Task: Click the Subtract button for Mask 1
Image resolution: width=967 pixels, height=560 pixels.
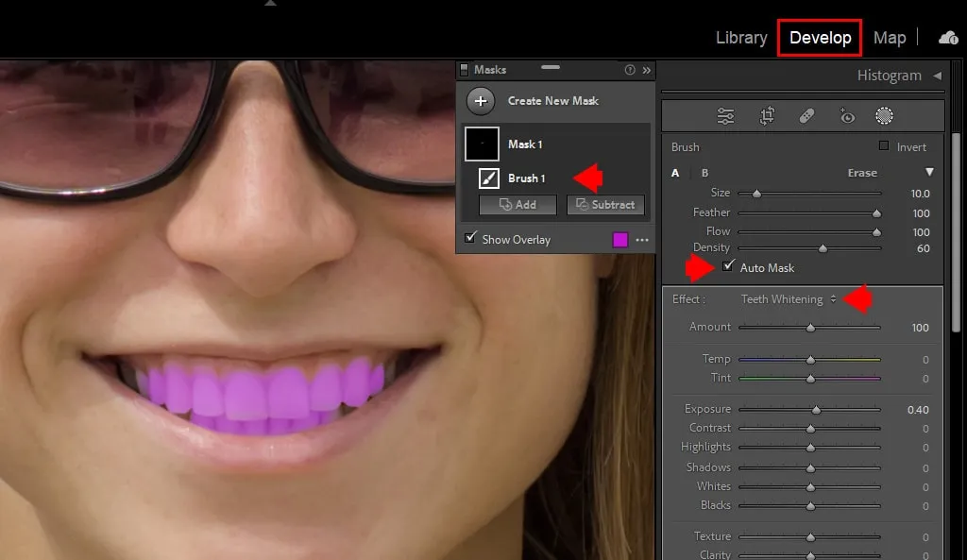Action: coord(605,205)
